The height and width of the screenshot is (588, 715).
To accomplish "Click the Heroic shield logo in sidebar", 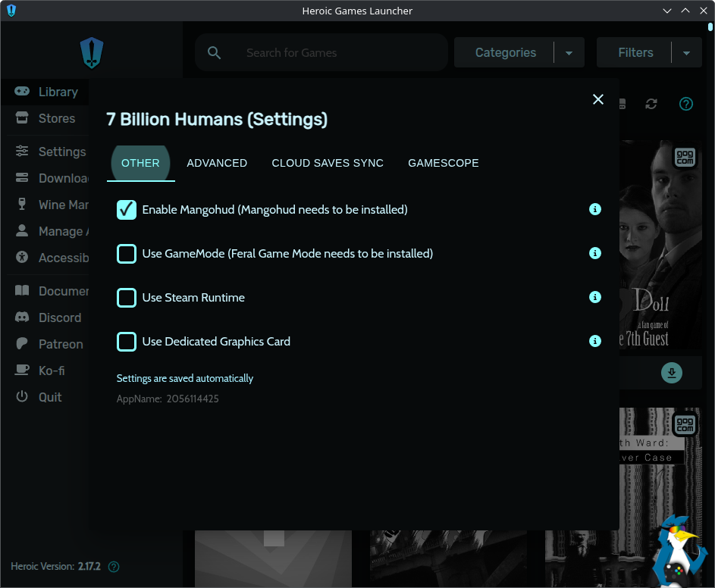I will (x=92, y=53).
